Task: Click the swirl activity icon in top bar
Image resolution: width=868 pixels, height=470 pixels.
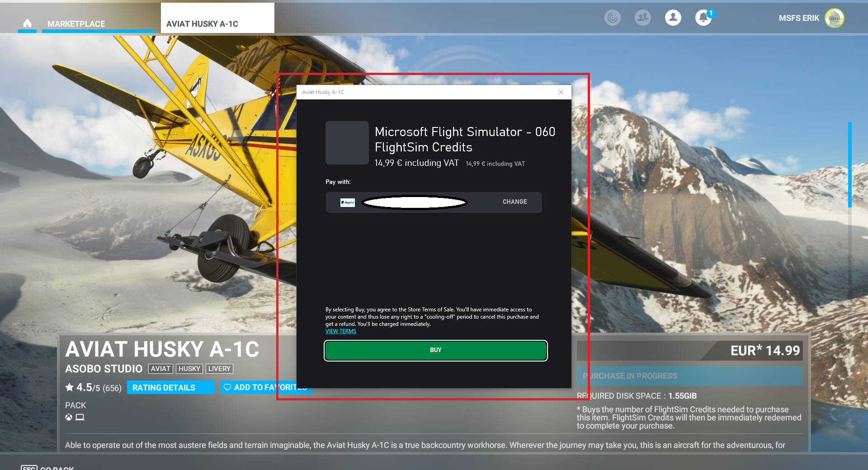Action: [x=612, y=18]
